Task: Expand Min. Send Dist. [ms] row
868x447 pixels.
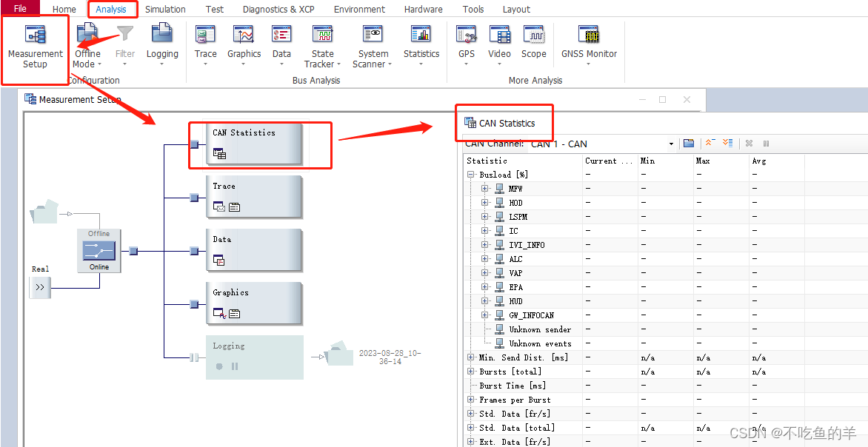Action: [471, 357]
